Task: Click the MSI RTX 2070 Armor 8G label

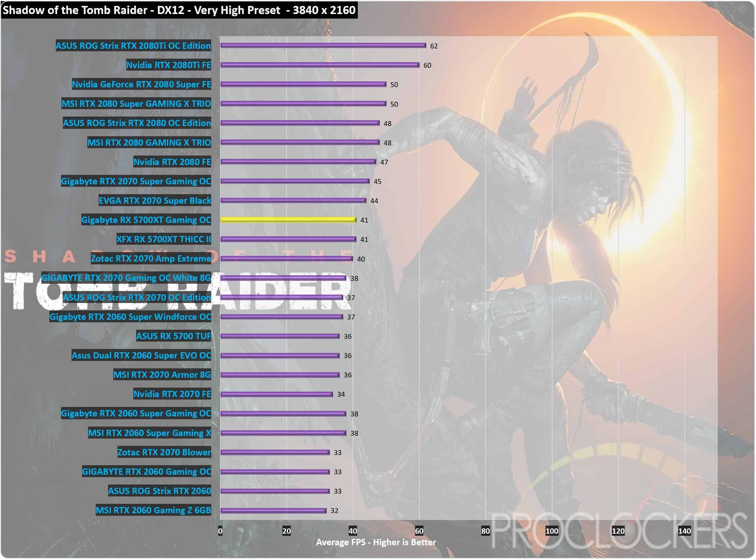Action: coord(162,375)
